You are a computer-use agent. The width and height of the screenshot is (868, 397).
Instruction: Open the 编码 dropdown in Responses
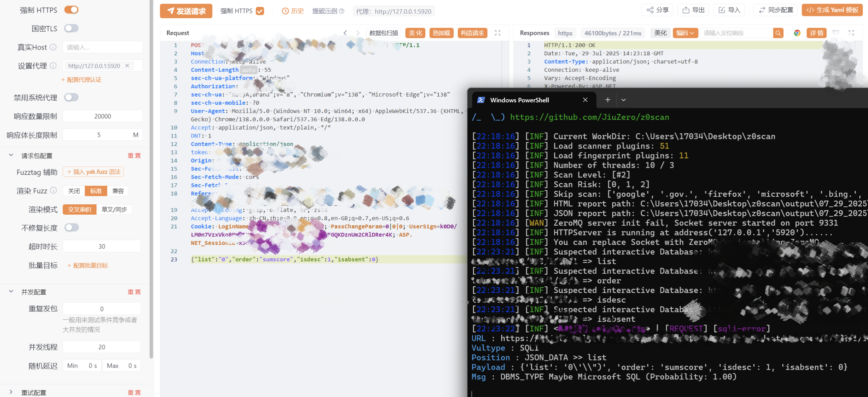pos(685,33)
